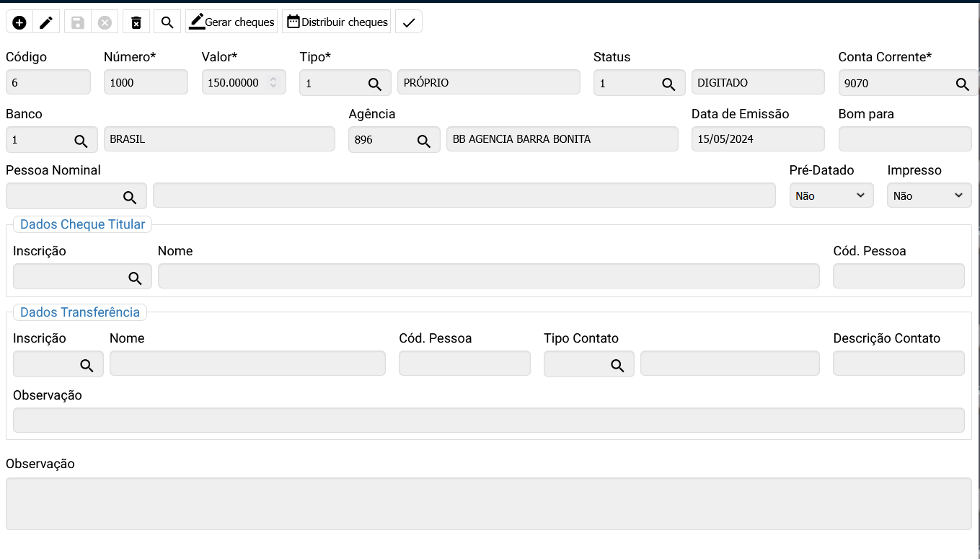Click the toolbar search magnifier icon

click(167, 22)
